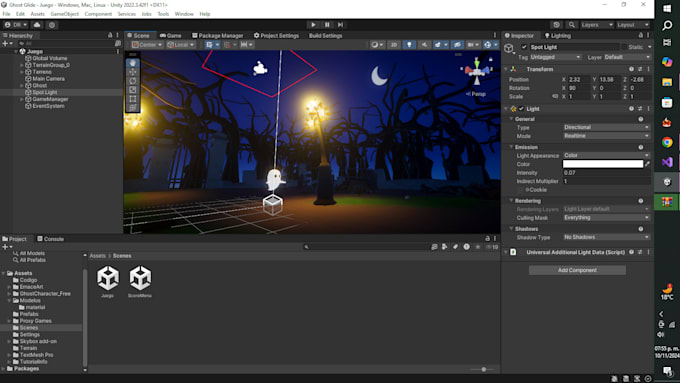Screen dimensions: 680x383
Task: Open Visual Studio from the Windows taskbar
Action: coord(667,162)
